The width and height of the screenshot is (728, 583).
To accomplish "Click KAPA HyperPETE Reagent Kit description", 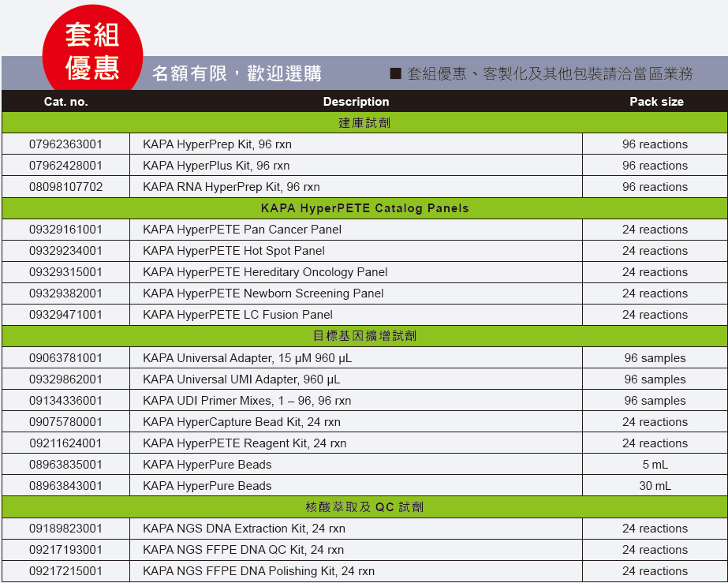I will (245, 443).
